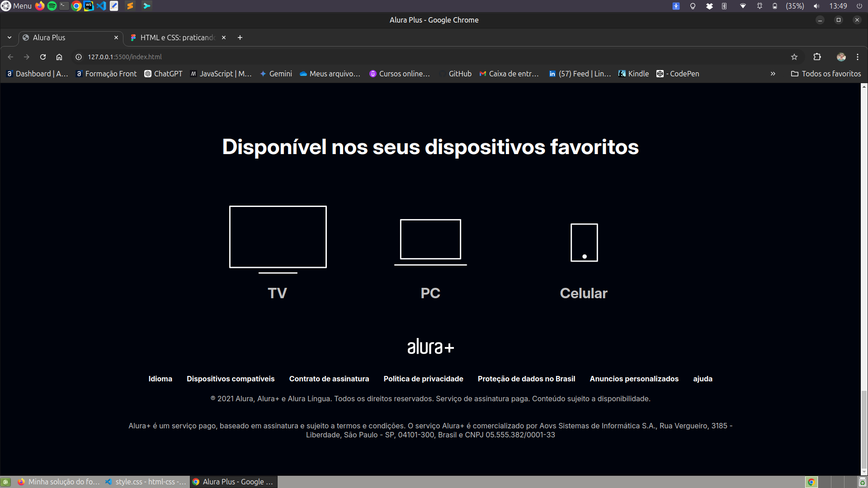Image resolution: width=868 pixels, height=488 pixels.
Task: Click the PC laptop image
Action: pos(430,242)
